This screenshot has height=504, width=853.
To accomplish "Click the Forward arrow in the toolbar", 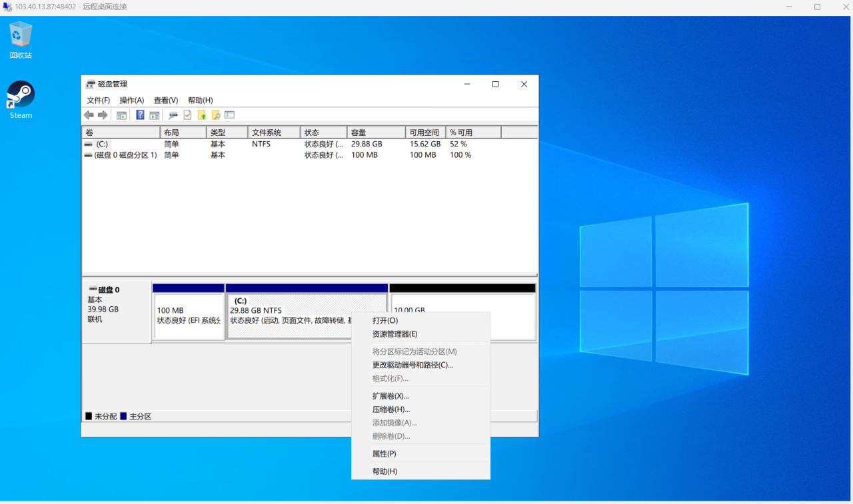I will 103,115.
